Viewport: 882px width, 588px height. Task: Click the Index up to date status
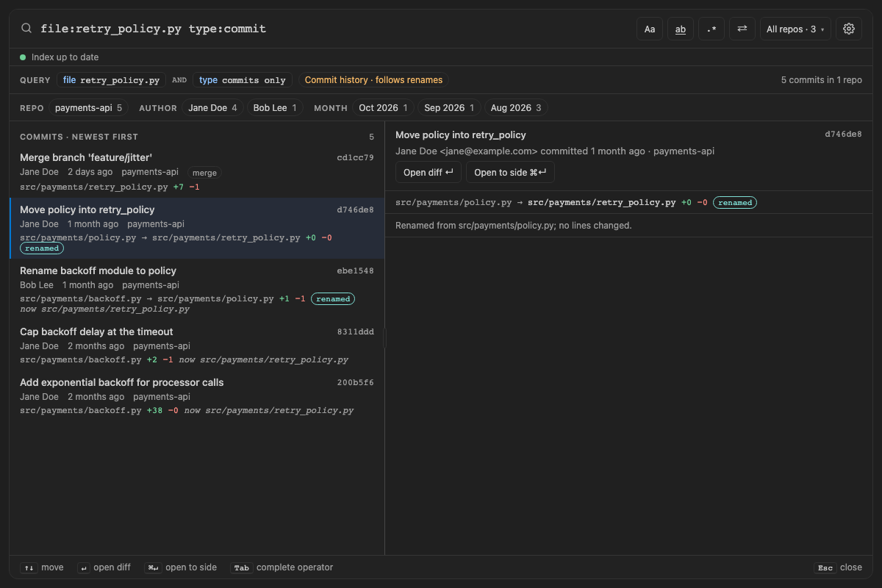click(x=60, y=57)
